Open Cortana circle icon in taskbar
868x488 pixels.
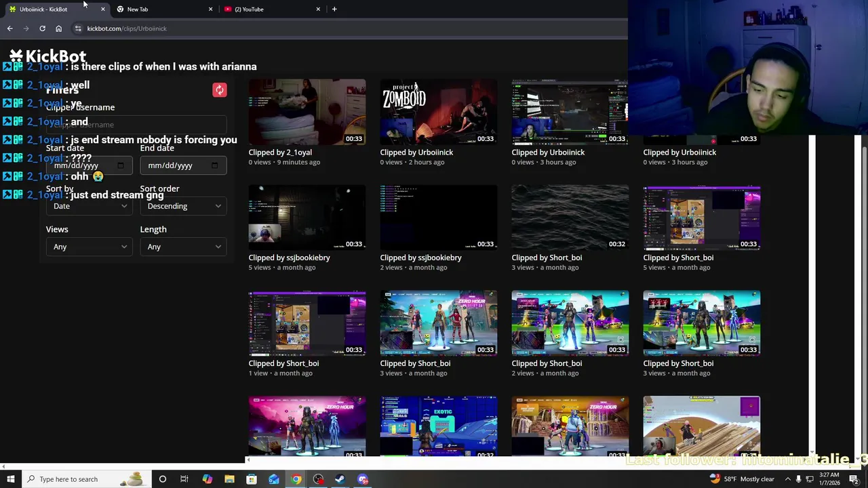coord(162,479)
